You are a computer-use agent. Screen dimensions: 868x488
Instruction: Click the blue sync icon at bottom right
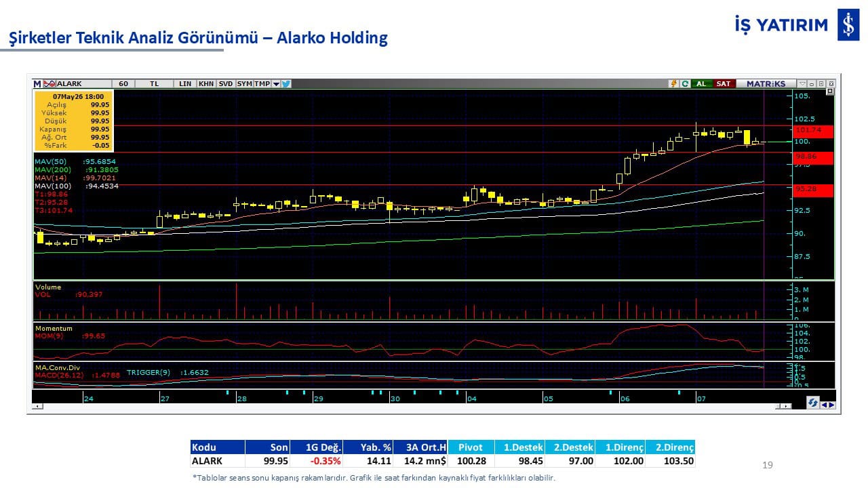click(x=812, y=403)
